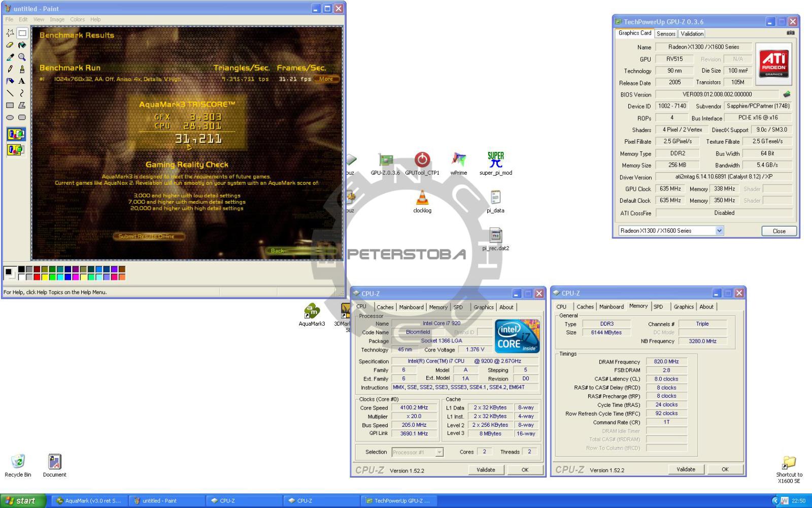This screenshot has width=812, height=508.
Task: Open the File menu in Paint
Action: pyautogui.click(x=9, y=19)
